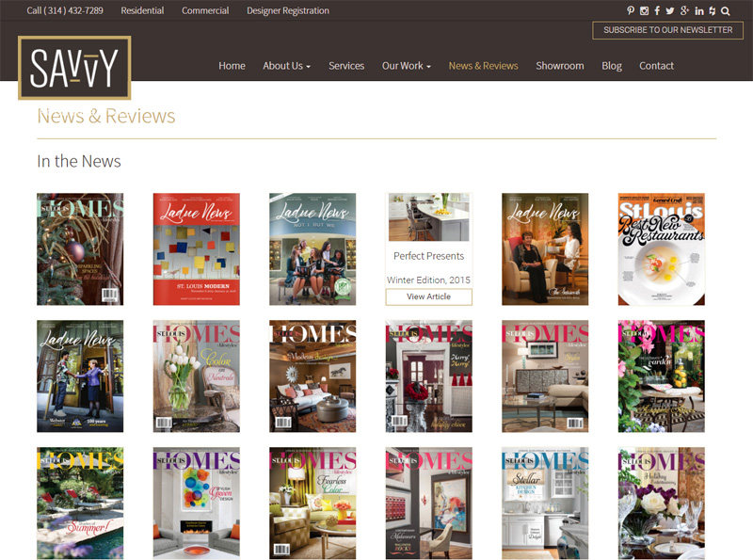Open Ladue News cover with schoolgirls
Viewport: 753px width, 560px height.
click(x=312, y=249)
